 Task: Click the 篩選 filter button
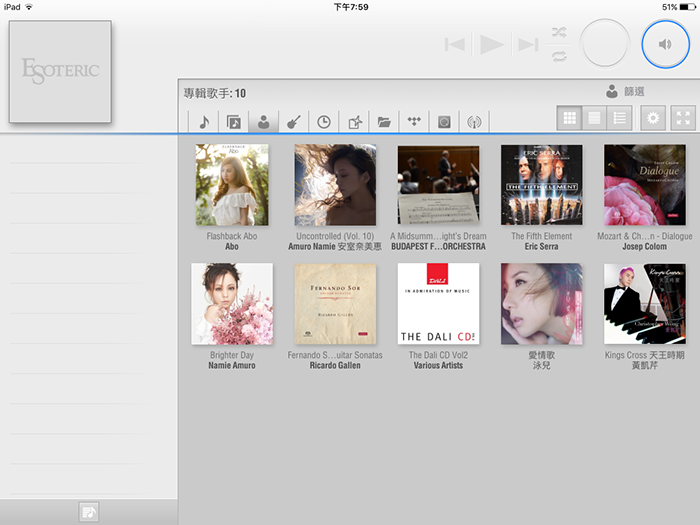click(634, 92)
